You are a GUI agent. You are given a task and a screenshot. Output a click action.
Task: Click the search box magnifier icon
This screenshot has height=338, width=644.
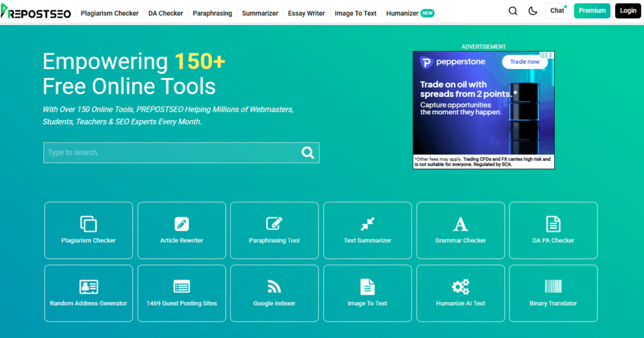(x=308, y=153)
